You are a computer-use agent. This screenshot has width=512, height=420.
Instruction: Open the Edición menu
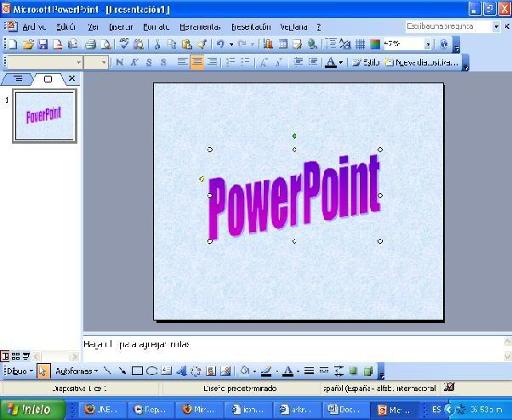point(65,26)
